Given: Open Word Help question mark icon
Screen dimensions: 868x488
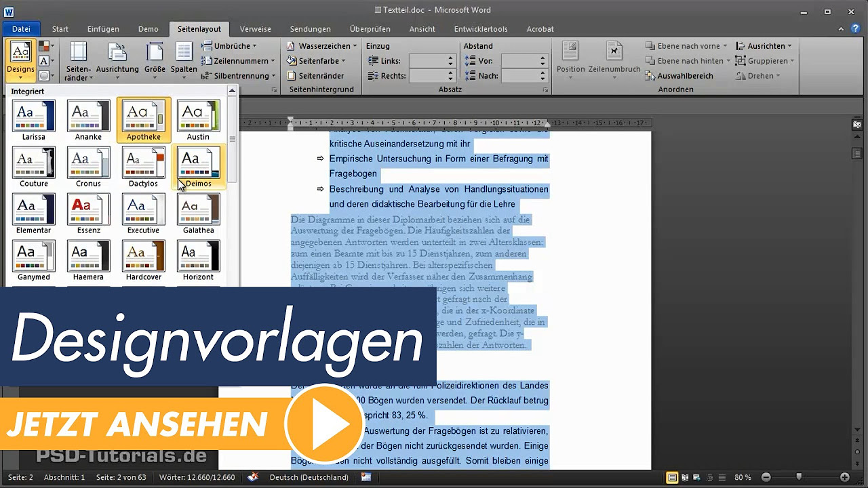Looking at the screenshot, I should tap(857, 28).
